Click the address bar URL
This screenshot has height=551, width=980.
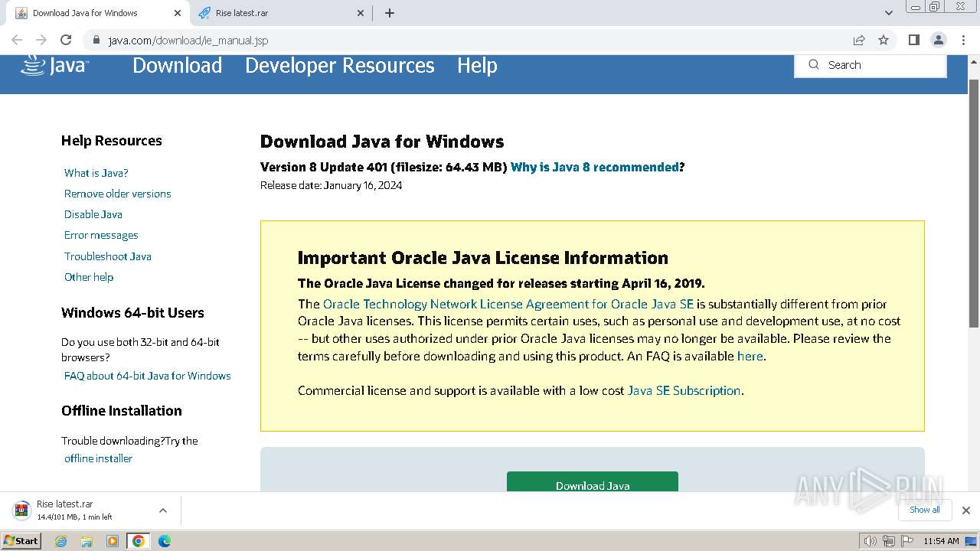click(188, 40)
